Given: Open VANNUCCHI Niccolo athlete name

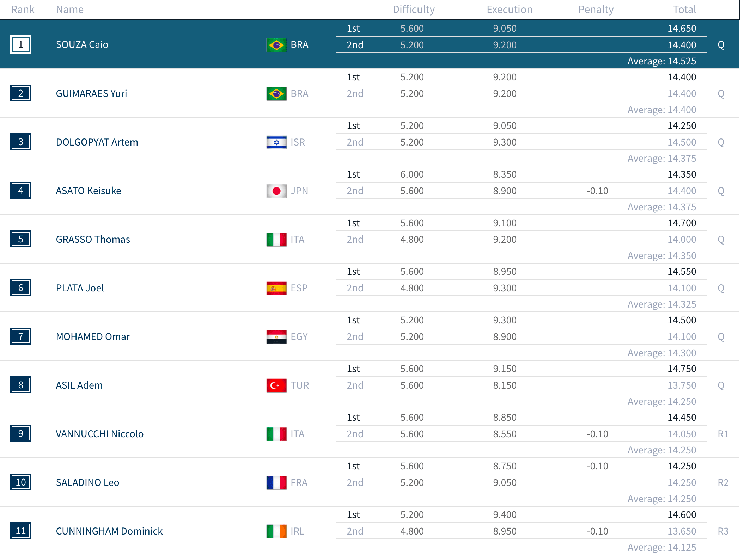Looking at the screenshot, I should pyautogui.click(x=99, y=434).
